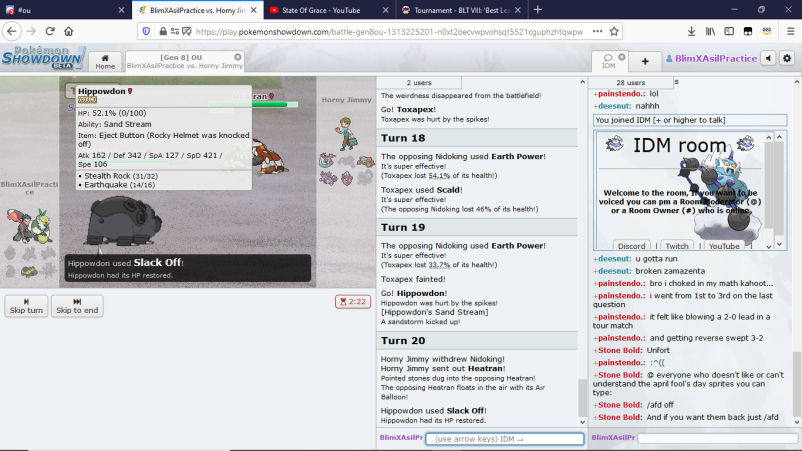Click the opposing Heatran HP bar

point(255,104)
